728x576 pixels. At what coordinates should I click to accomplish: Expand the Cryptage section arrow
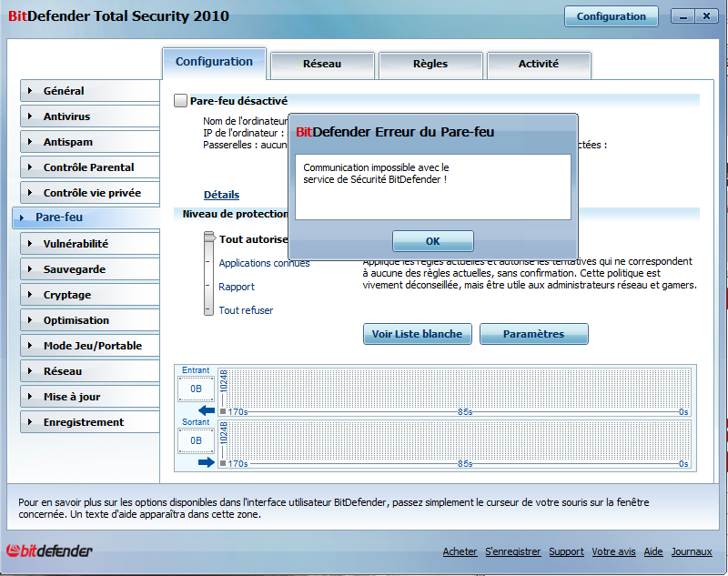click(30, 295)
